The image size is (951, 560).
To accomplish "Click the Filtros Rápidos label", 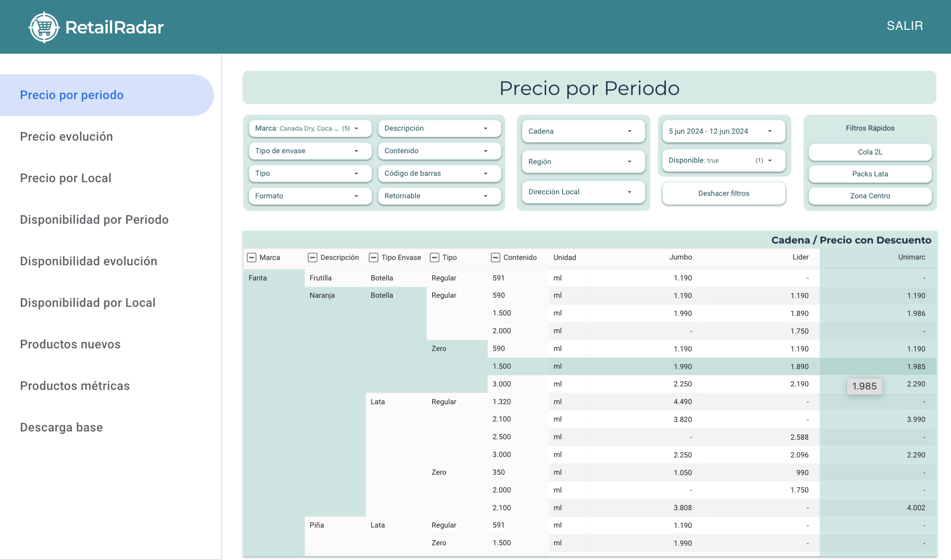I will [x=870, y=128].
